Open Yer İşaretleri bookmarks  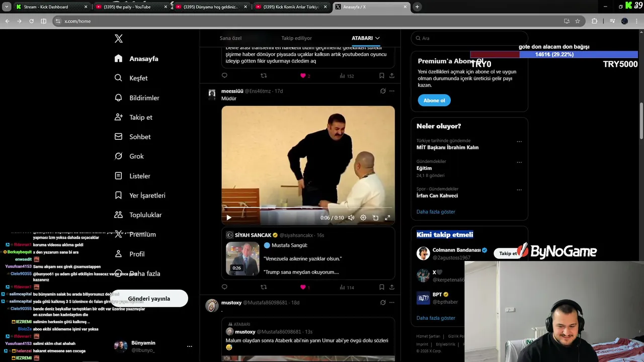pyautogui.click(x=140, y=195)
